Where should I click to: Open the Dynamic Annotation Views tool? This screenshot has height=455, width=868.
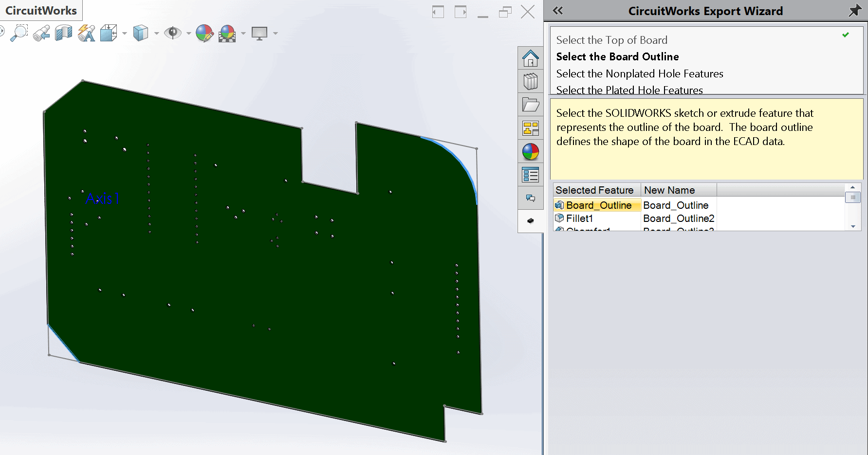tap(87, 33)
